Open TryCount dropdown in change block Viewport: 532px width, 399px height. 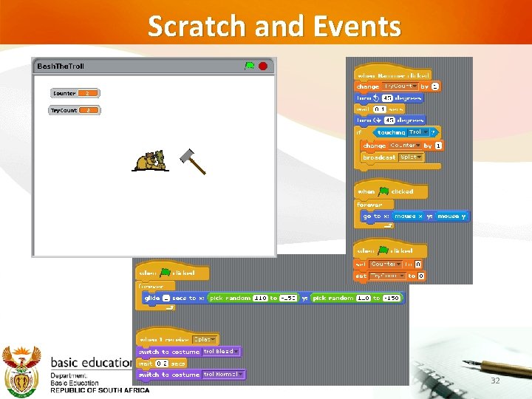point(400,86)
